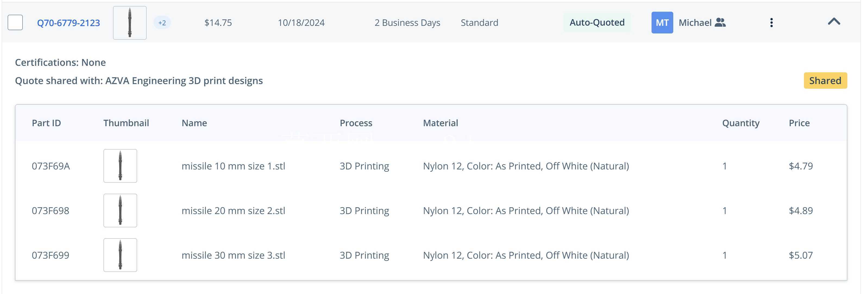The width and height of the screenshot is (868, 294).
Task: Click the yellow Shared badge
Action: point(825,80)
